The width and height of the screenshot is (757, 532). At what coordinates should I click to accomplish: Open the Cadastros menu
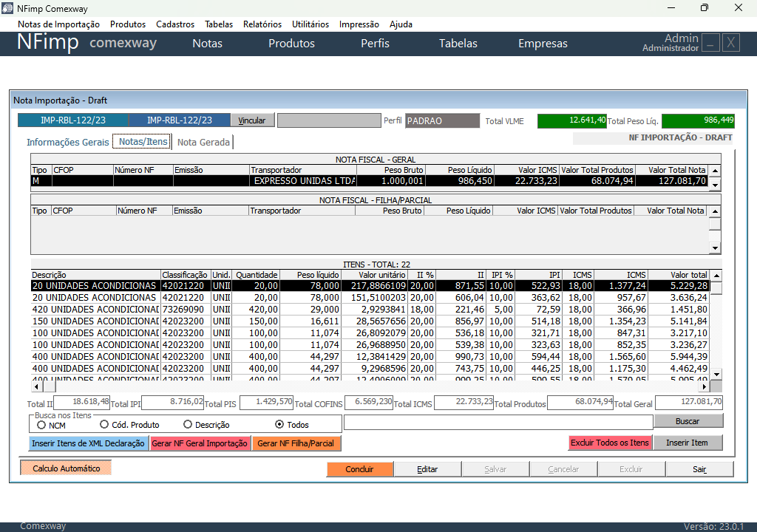[174, 24]
